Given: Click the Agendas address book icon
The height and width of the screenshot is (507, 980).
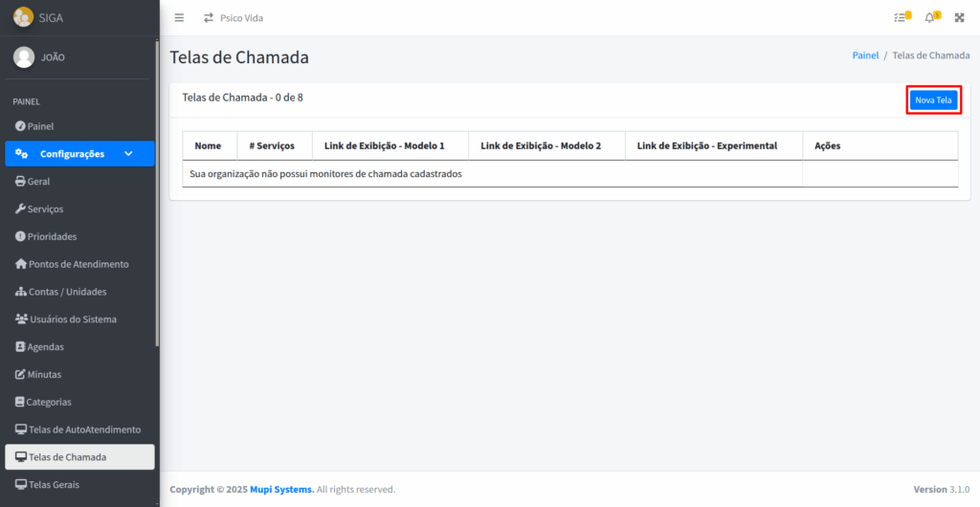Looking at the screenshot, I should pyautogui.click(x=20, y=346).
